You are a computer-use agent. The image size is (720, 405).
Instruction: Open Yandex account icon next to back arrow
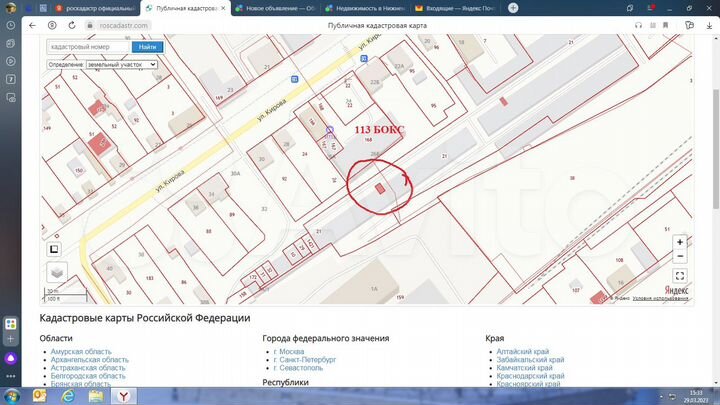[52, 25]
